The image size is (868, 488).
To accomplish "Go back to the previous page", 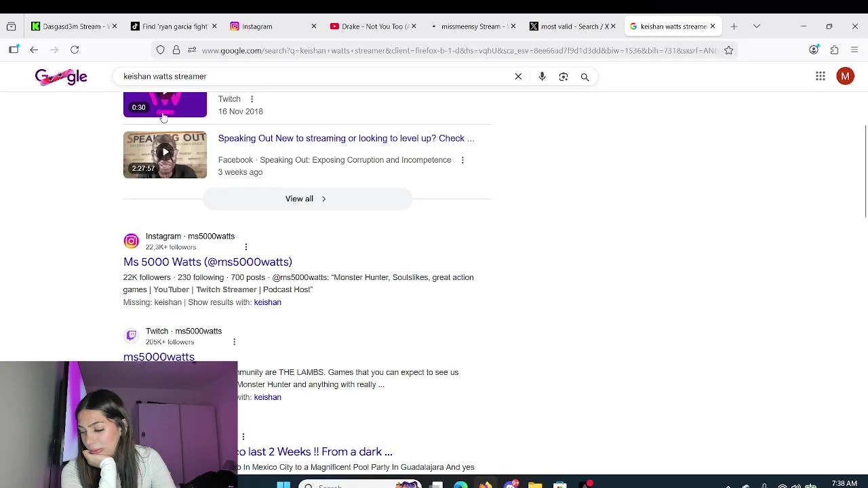I will (x=34, y=50).
